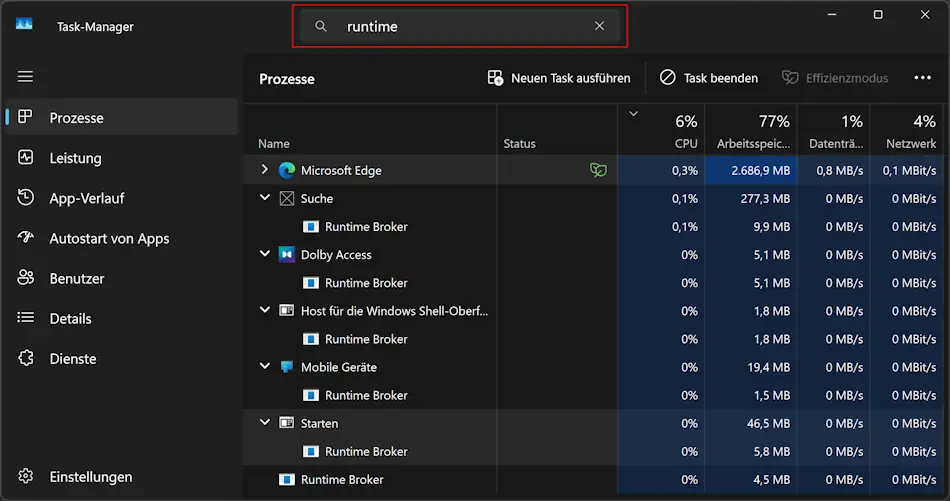This screenshot has width=950, height=501.
Task: Click the Dolby Access app icon
Action: [x=287, y=255]
